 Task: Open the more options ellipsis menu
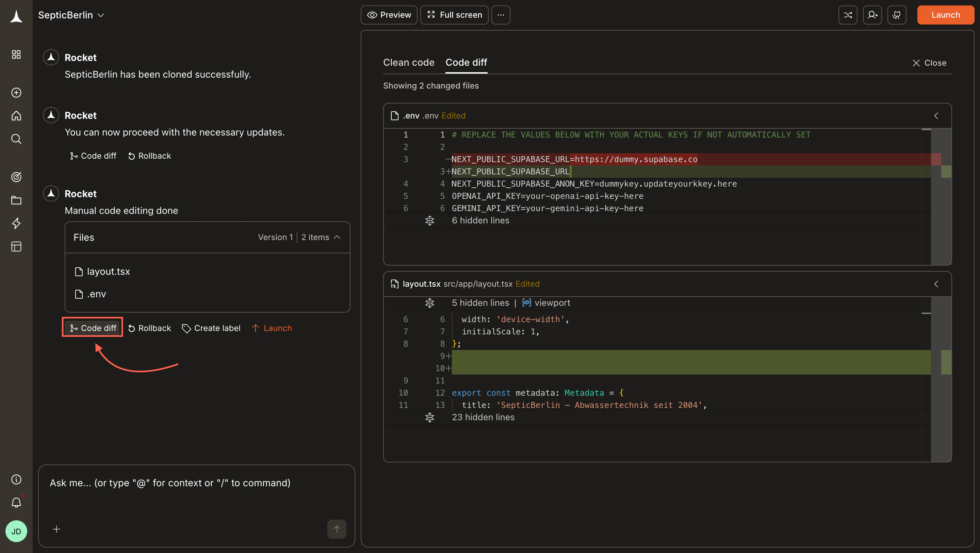500,15
